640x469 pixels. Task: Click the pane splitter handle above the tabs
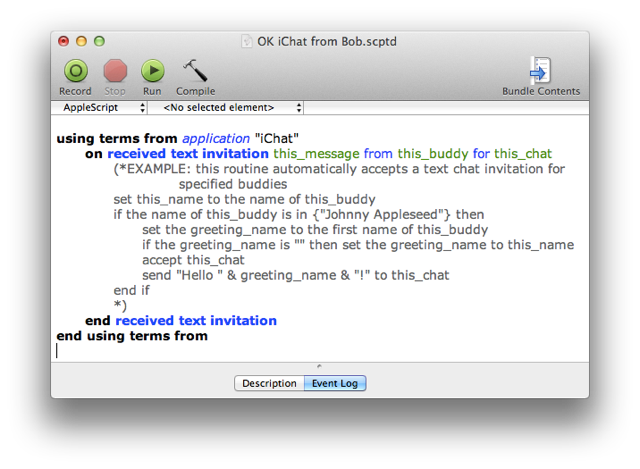(x=319, y=366)
